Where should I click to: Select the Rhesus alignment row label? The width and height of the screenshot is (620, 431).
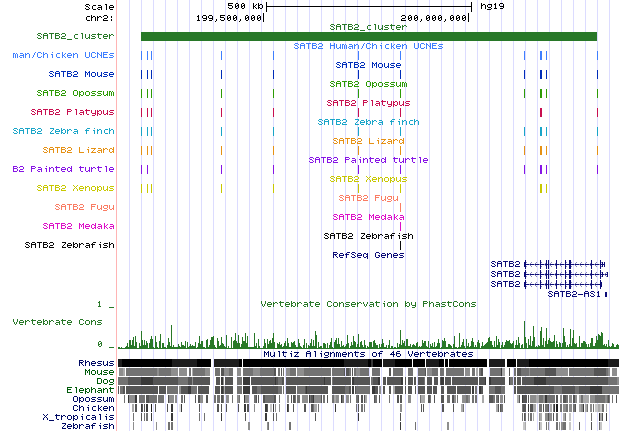(x=96, y=363)
